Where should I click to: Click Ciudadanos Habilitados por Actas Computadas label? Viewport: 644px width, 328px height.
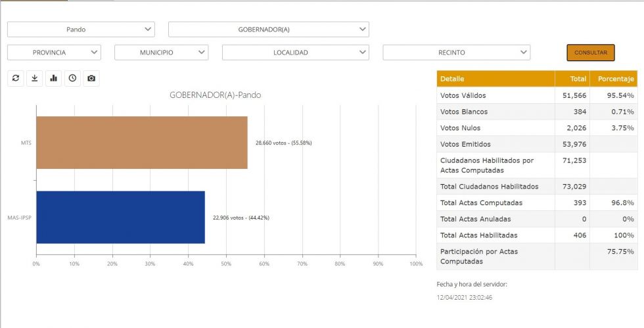[x=487, y=165]
